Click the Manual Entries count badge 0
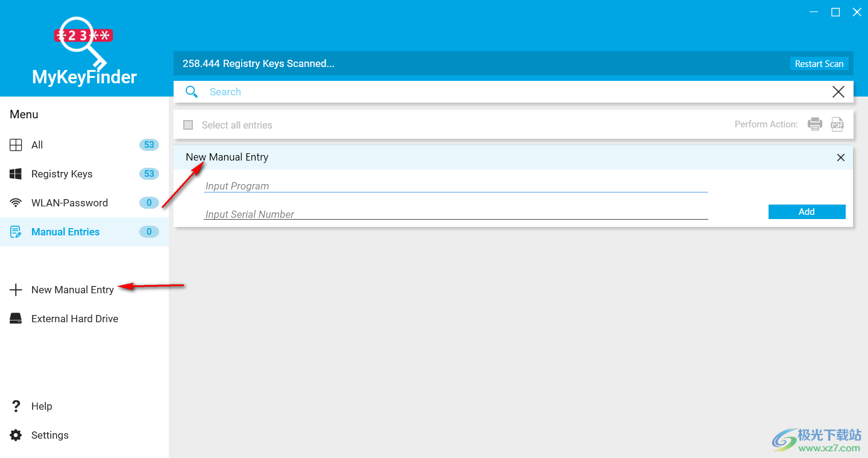 tap(149, 232)
